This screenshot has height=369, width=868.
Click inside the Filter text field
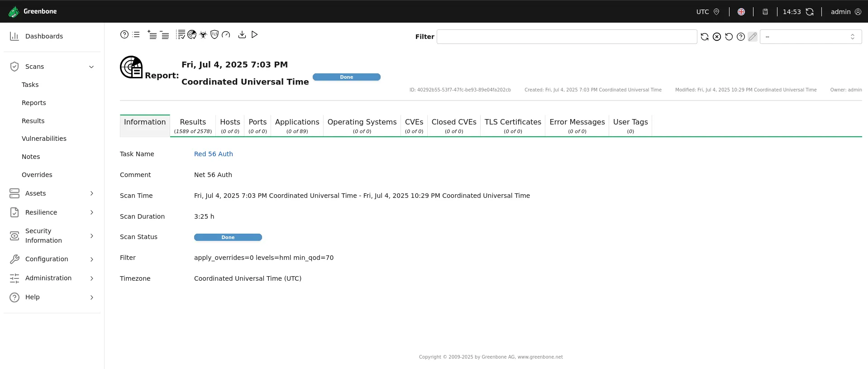[567, 37]
